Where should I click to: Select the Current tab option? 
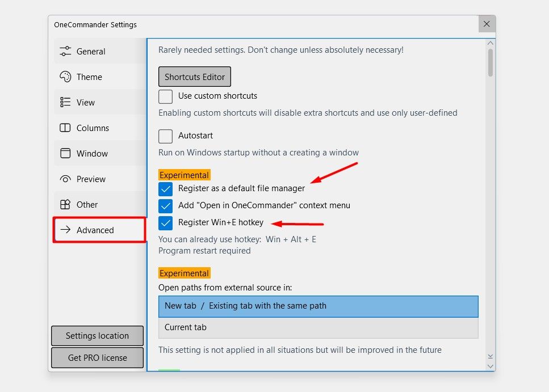click(318, 327)
